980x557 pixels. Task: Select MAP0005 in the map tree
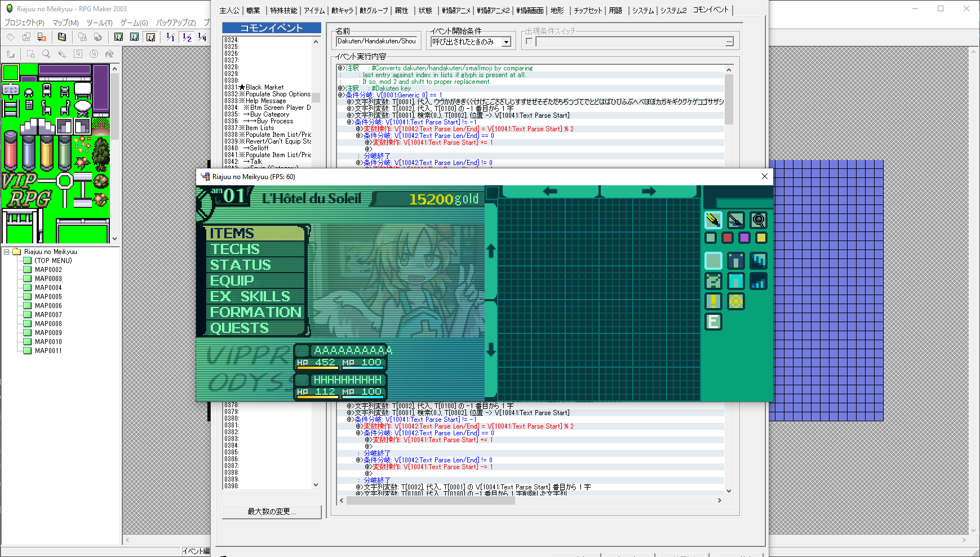pyautogui.click(x=48, y=297)
